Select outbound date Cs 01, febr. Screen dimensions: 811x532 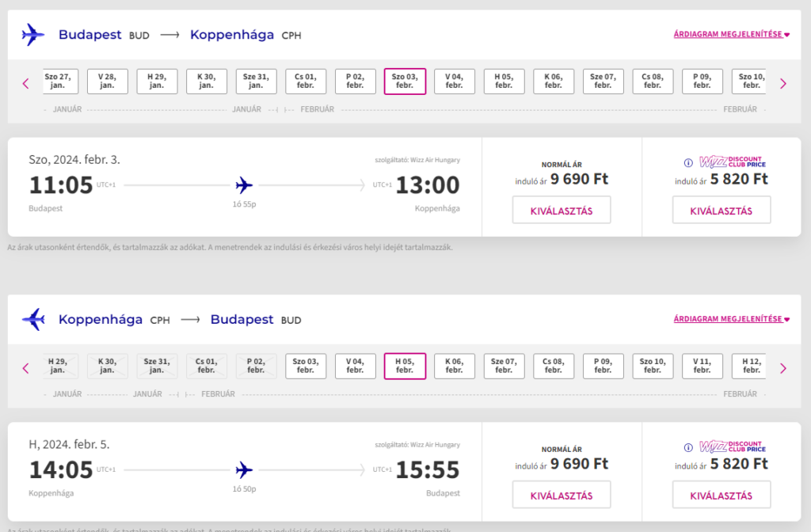point(305,82)
